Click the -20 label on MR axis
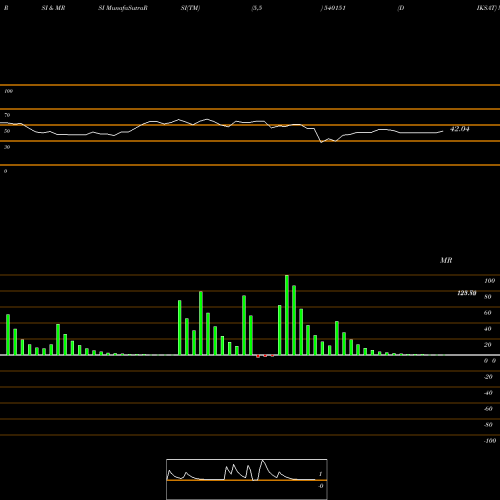 pyautogui.click(x=488, y=377)
